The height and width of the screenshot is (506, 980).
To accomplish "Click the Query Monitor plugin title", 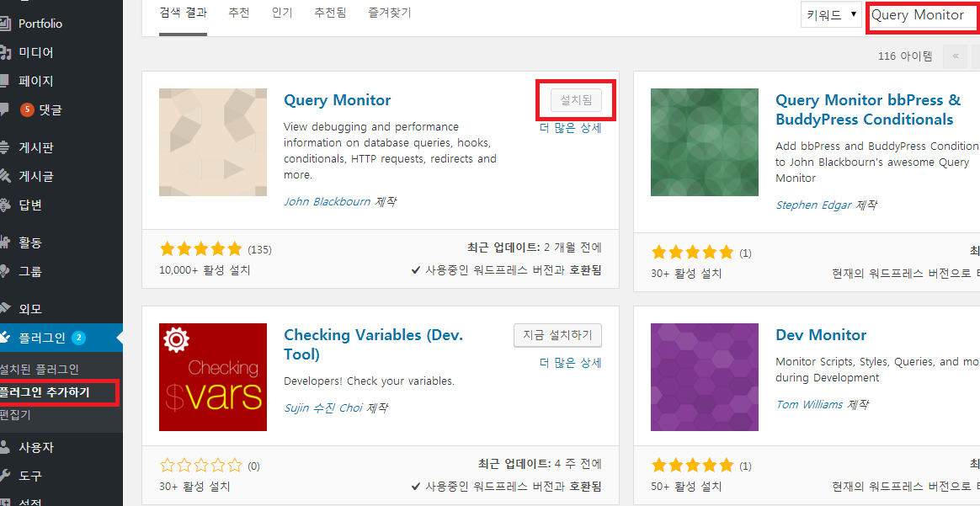I will pyautogui.click(x=338, y=100).
